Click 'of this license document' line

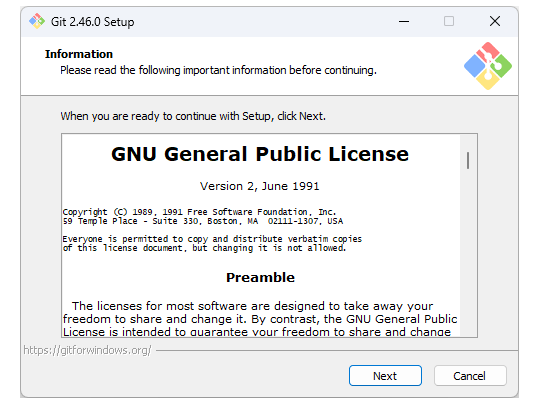coord(204,248)
